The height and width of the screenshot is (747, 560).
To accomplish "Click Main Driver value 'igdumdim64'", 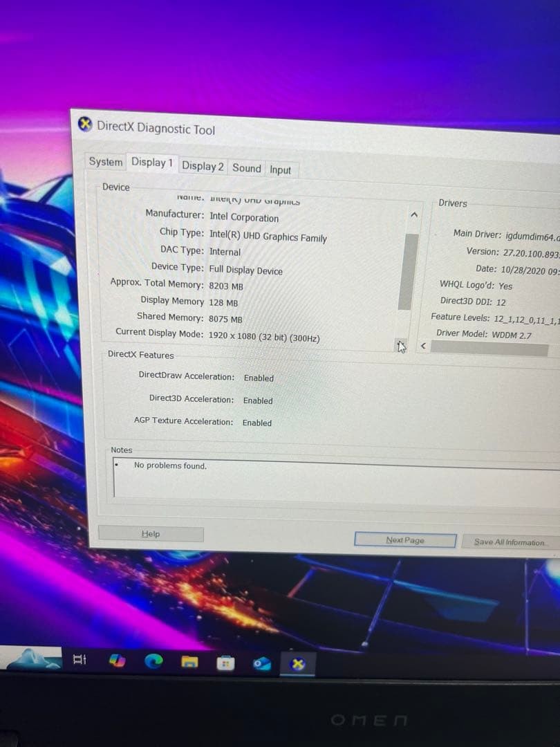I will point(532,237).
